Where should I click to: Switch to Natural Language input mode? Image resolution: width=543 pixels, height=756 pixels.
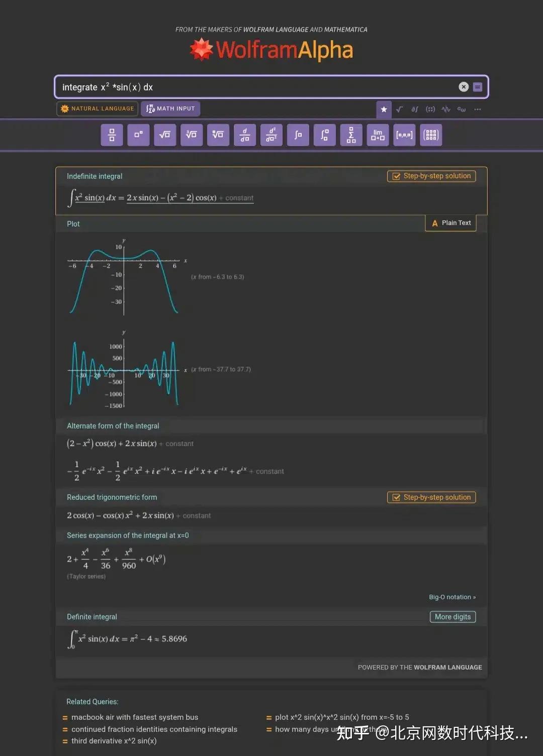[97, 109]
